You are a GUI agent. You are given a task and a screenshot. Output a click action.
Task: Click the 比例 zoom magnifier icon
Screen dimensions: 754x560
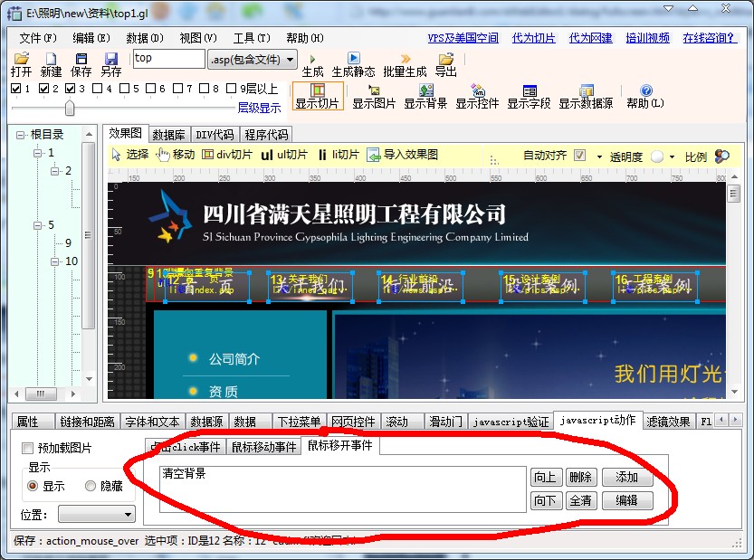pos(721,157)
